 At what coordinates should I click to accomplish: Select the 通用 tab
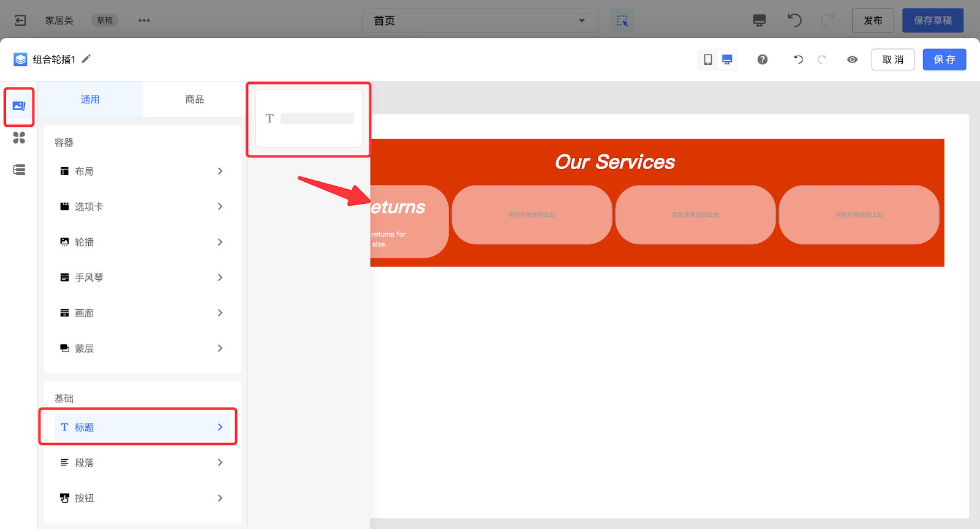90,99
